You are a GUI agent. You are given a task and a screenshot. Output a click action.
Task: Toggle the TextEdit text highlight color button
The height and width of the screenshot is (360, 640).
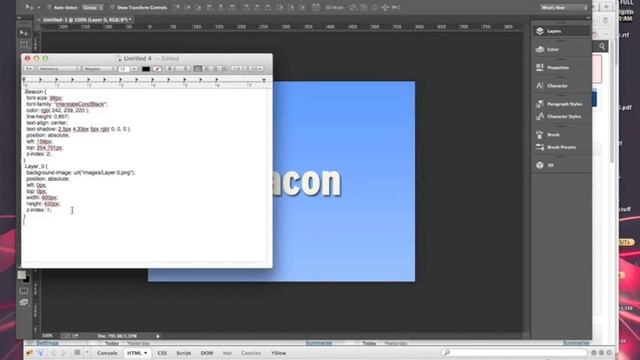(157, 69)
